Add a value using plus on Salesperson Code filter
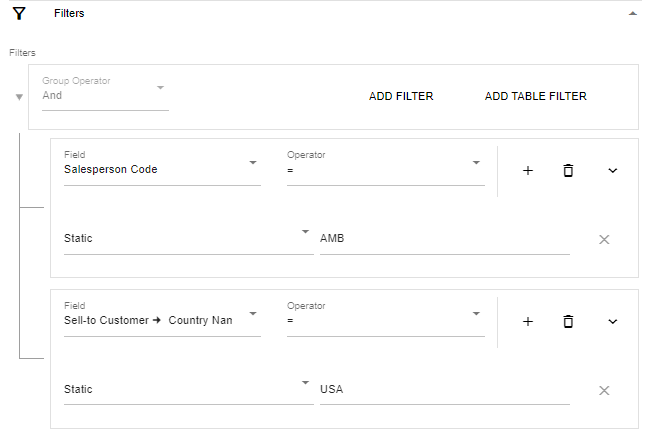 click(528, 171)
